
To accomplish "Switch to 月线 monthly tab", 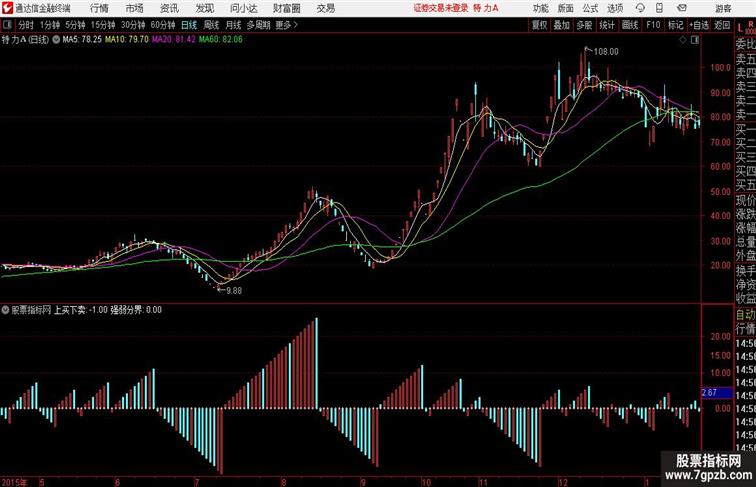I will point(233,25).
